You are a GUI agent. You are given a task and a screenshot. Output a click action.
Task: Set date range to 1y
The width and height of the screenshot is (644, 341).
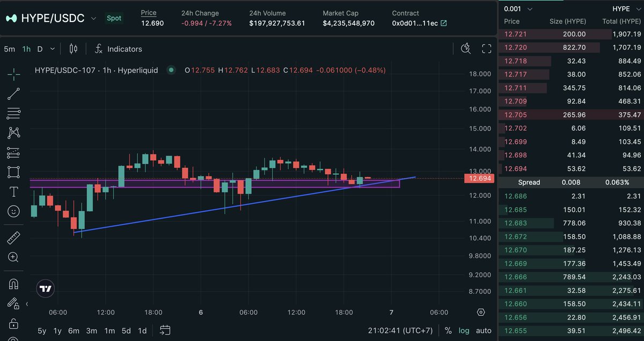(x=57, y=331)
